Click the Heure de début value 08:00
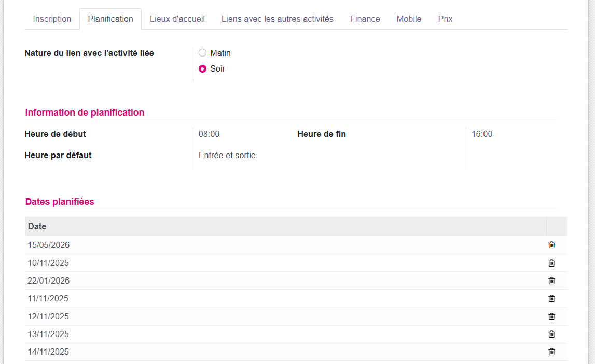The height and width of the screenshot is (364, 595). click(209, 134)
